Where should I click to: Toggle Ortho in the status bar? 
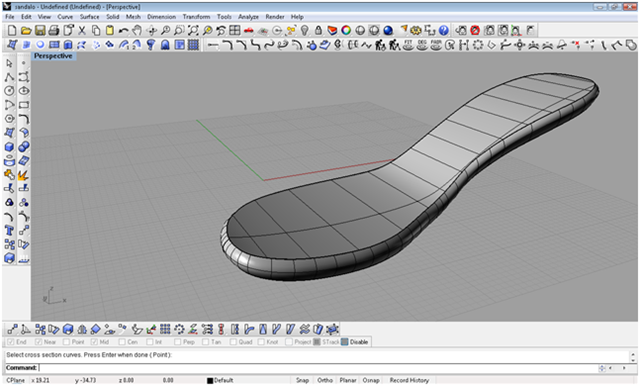[325, 380]
